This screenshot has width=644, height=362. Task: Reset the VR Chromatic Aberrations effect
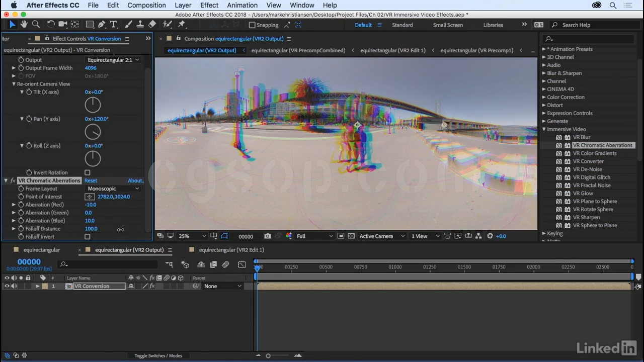coord(91,180)
